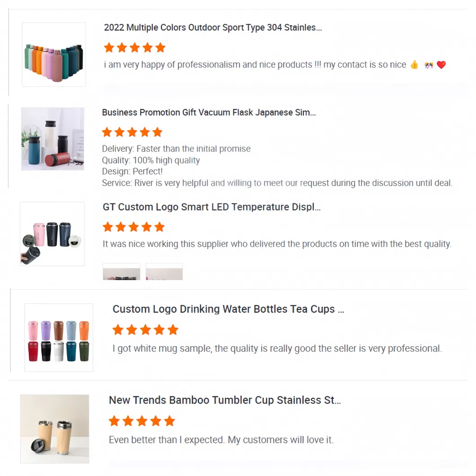Click the star rating for the Vacuum Flask review

click(132, 132)
